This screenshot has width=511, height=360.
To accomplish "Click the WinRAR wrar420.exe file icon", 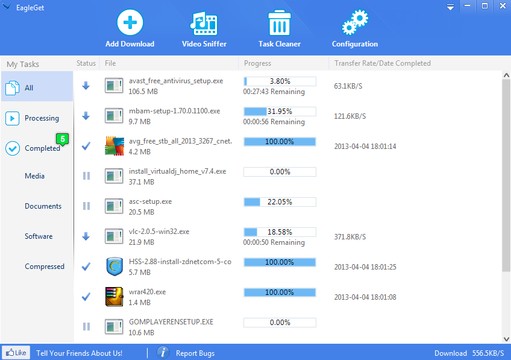I will 114,297.
